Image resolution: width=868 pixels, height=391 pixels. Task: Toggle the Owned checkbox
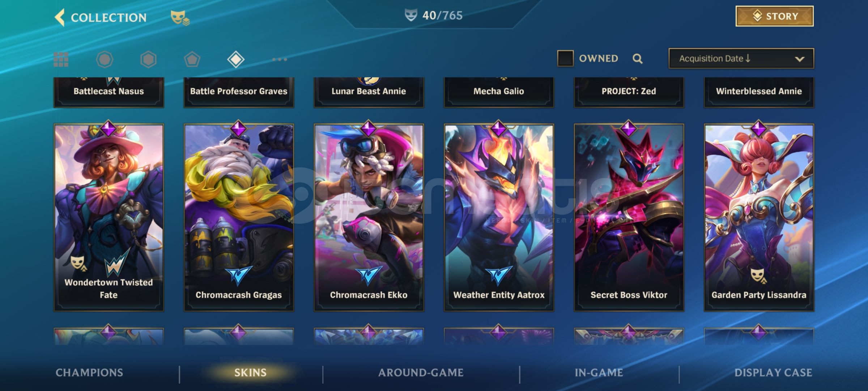tap(565, 58)
